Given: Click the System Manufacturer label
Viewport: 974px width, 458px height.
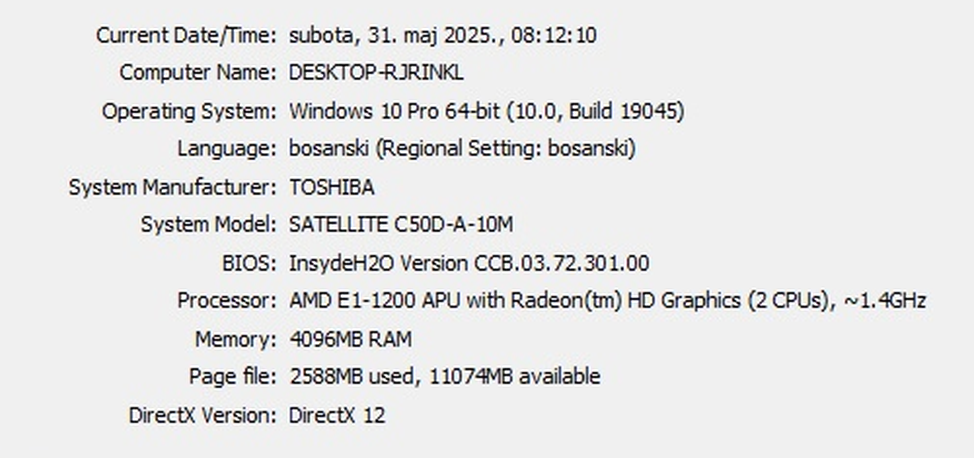Looking at the screenshot, I should (x=173, y=187).
